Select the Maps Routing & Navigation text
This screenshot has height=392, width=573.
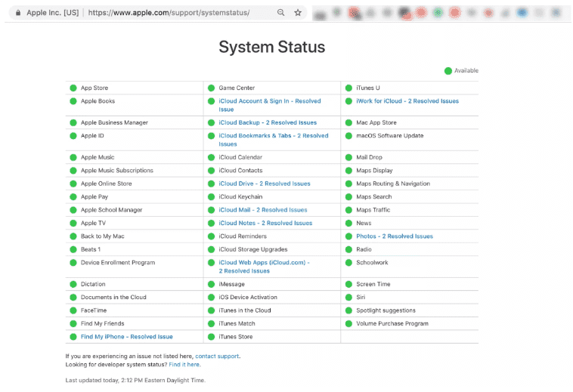pyautogui.click(x=393, y=184)
